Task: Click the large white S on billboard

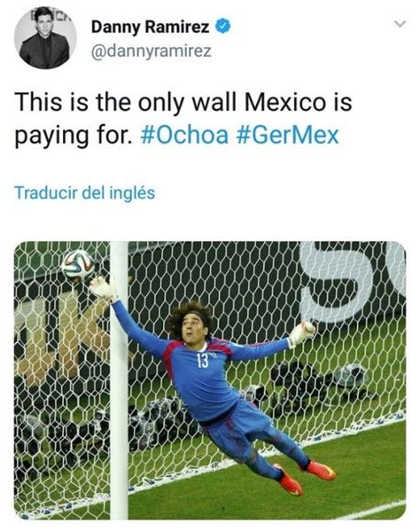Action: (337, 281)
